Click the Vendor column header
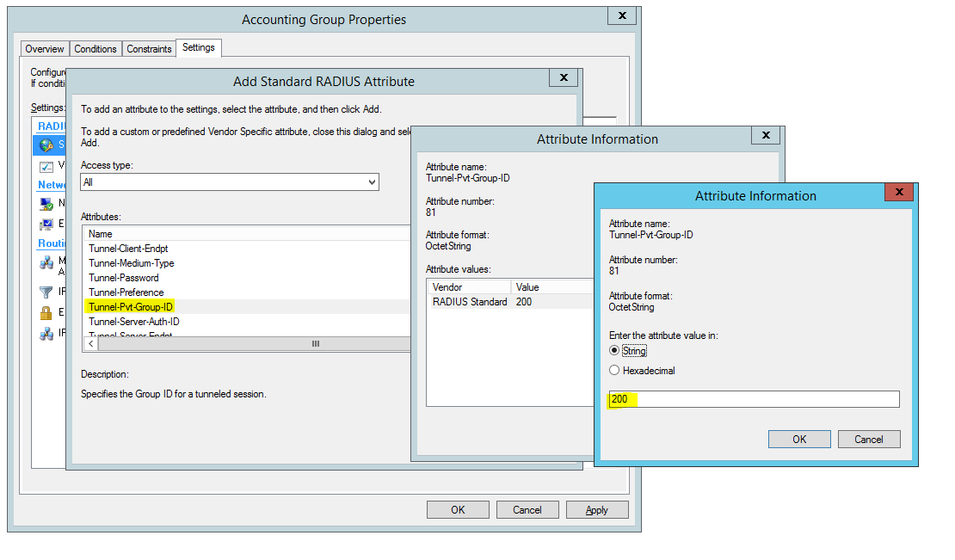This screenshot has width=955, height=560. point(468,286)
